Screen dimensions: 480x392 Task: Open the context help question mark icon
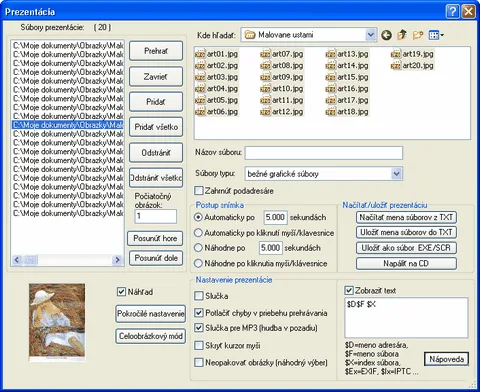tap(452, 12)
